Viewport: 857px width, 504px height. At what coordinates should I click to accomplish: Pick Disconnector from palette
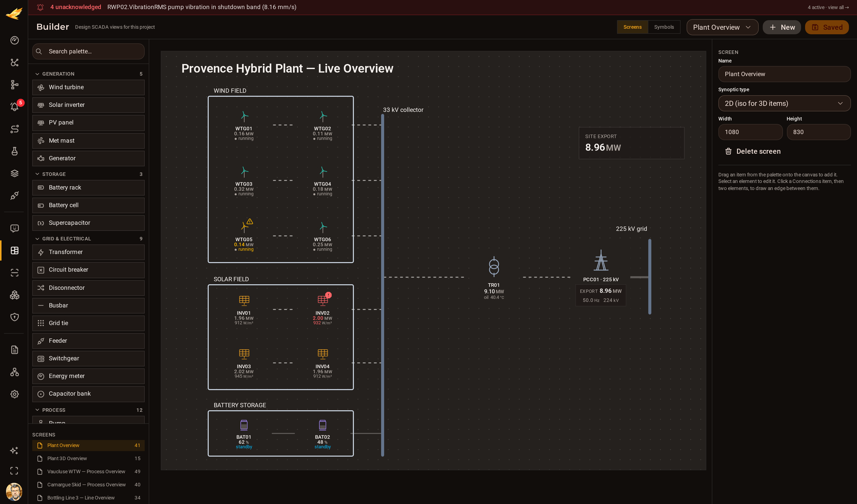pyautogui.click(x=88, y=288)
